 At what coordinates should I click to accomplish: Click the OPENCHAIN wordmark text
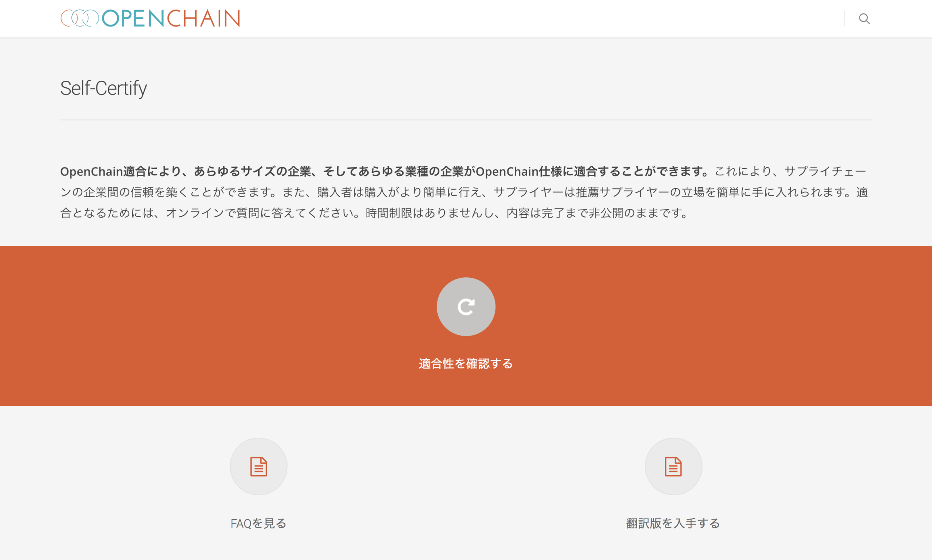(x=171, y=18)
